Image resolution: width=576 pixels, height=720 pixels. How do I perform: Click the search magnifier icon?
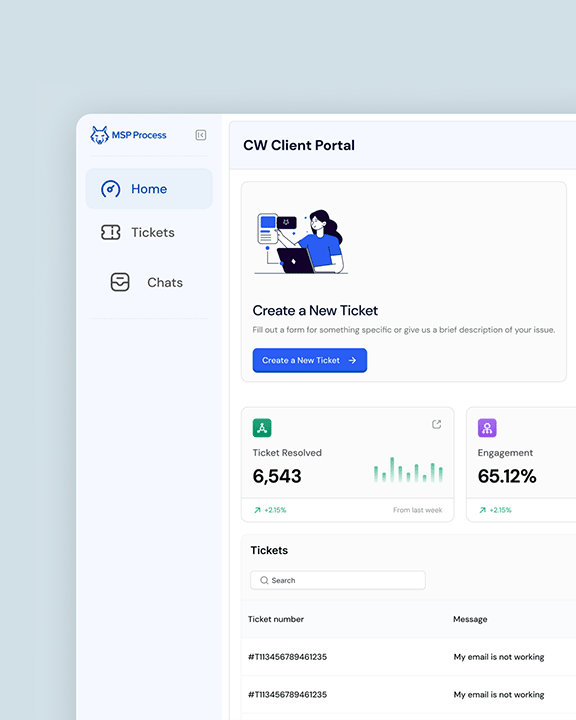(x=264, y=580)
